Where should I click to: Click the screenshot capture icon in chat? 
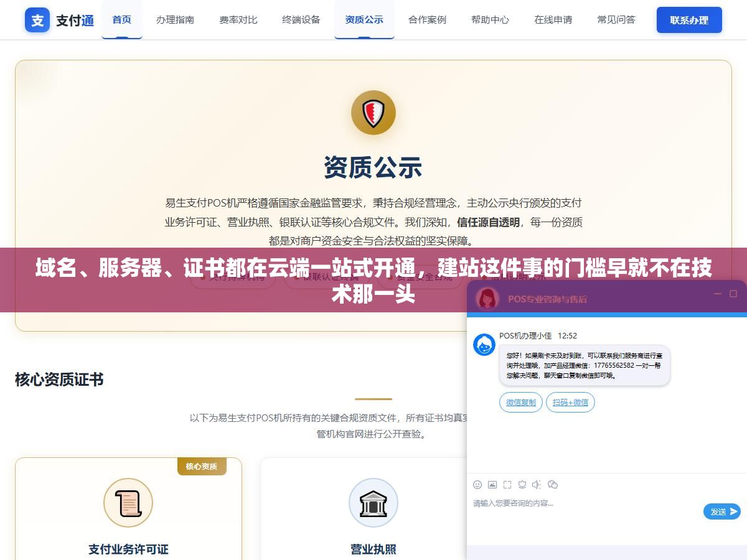507,485
